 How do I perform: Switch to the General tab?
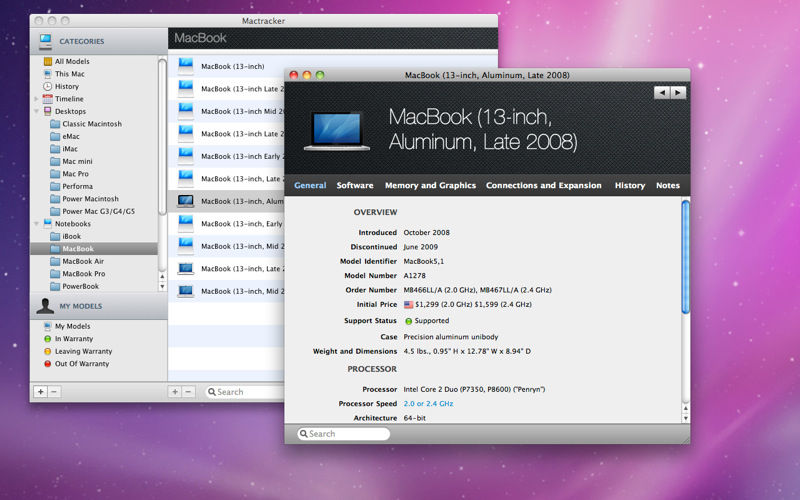pyautogui.click(x=310, y=185)
